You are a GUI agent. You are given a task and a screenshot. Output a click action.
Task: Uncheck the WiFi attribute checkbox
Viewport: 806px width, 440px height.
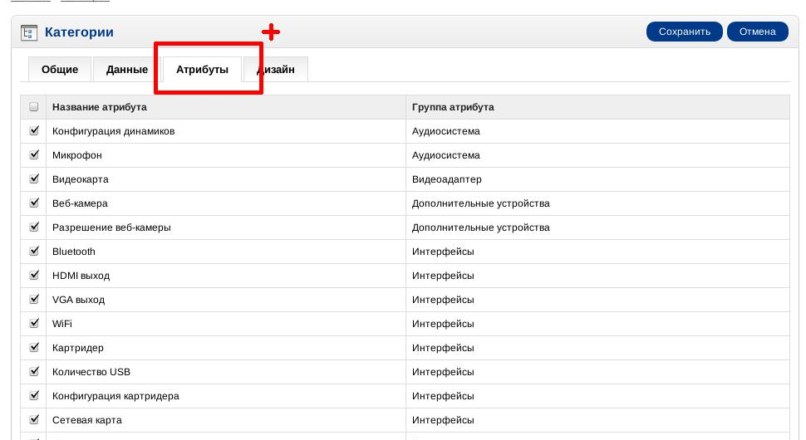click(35, 324)
